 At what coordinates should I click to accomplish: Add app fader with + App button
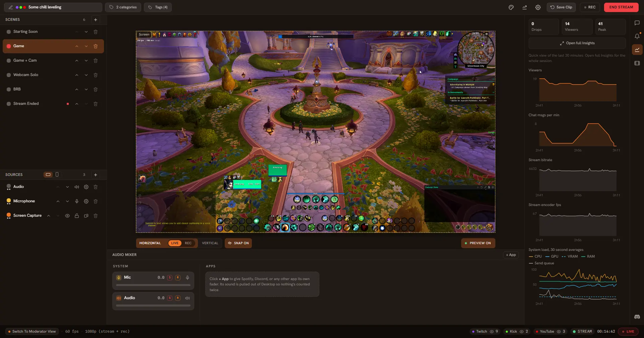coord(511,255)
